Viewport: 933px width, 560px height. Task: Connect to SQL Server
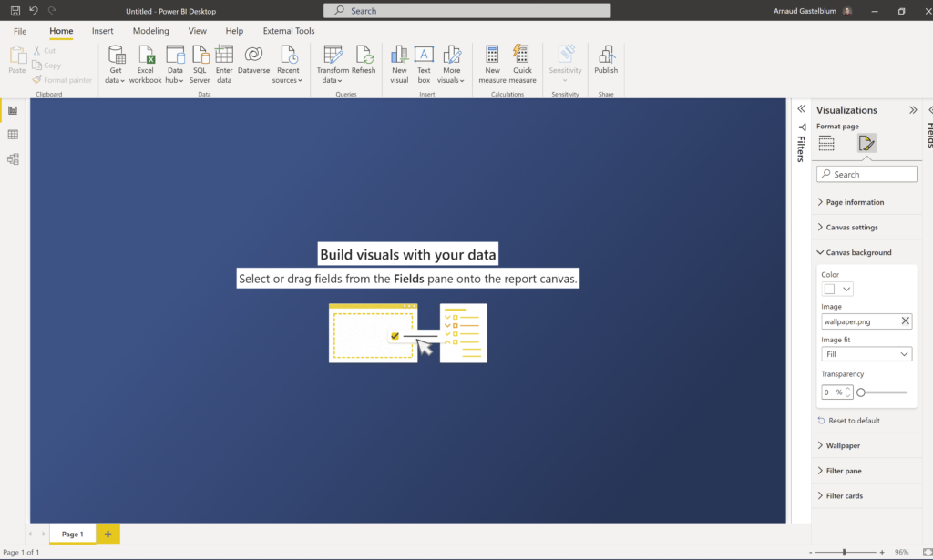pyautogui.click(x=200, y=65)
